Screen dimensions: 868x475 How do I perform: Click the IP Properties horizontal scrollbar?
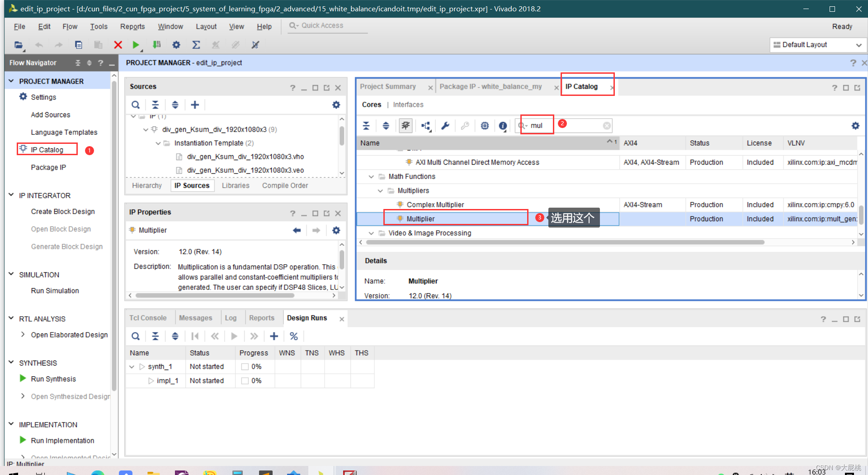(x=215, y=295)
